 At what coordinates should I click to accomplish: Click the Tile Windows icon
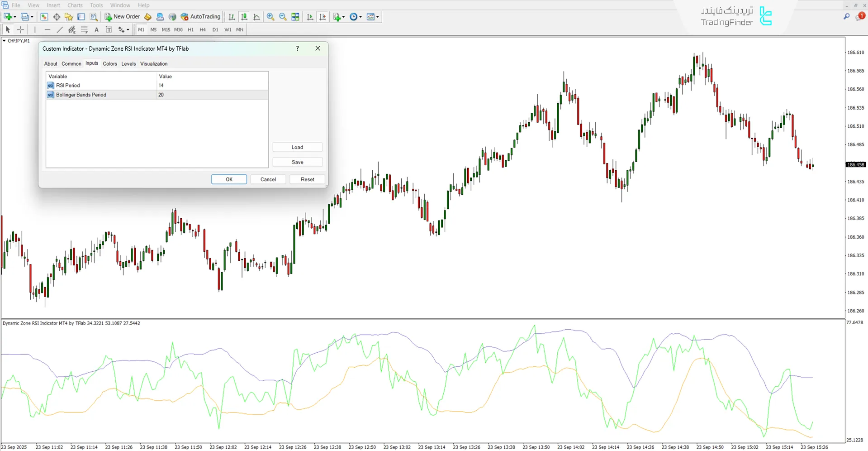coord(295,17)
